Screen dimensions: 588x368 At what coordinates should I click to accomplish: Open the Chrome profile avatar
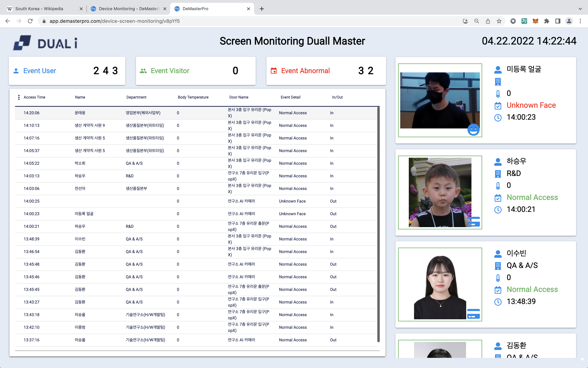569,21
